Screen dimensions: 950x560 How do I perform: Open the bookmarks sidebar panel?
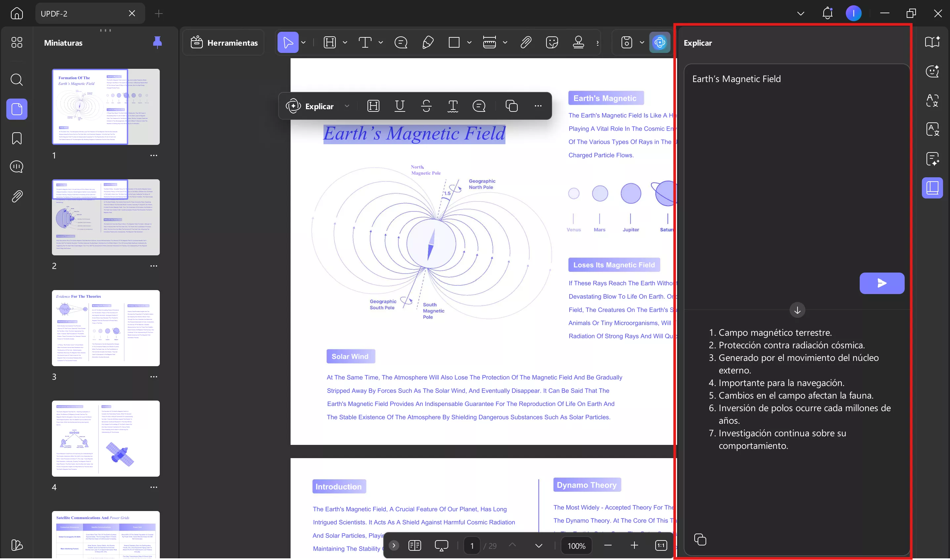(17, 138)
